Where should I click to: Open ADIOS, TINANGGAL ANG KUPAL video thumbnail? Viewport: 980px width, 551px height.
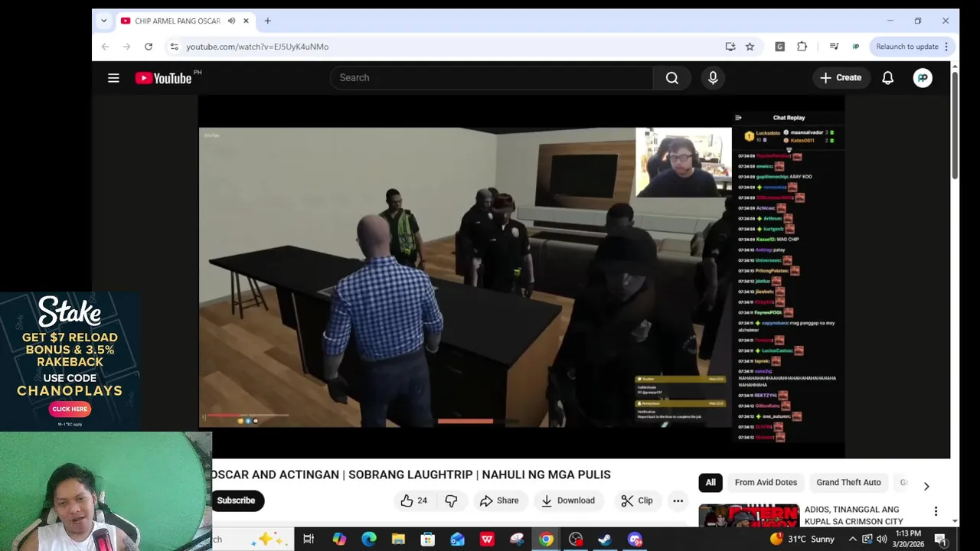(x=749, y=516)
